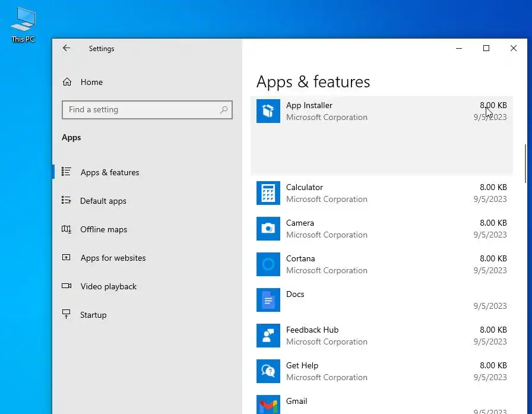The width and height of the screenshot is (532, 414).
Task: Focus the Find a setting box
Action: (147, 110)
